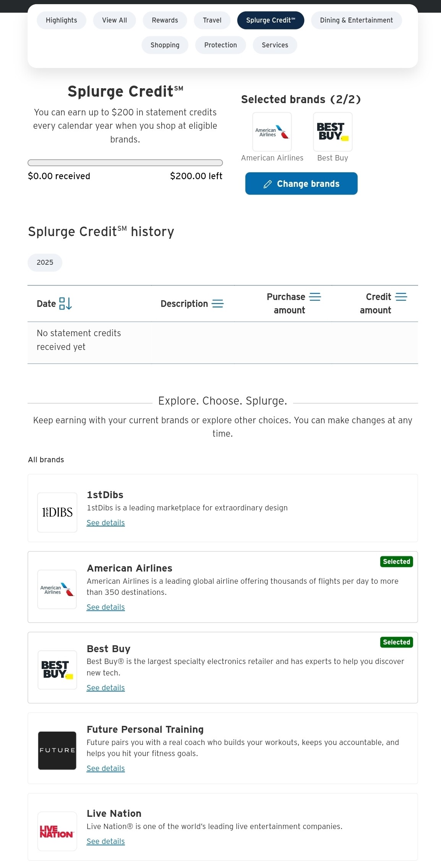The width and height of the screenshot is (441, 868).
Task: Click the 1stDibs brand logo
Action: 57,512
